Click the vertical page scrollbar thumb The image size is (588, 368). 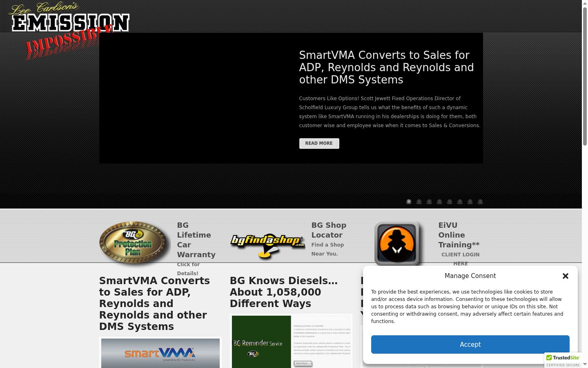tap(585, 76)
